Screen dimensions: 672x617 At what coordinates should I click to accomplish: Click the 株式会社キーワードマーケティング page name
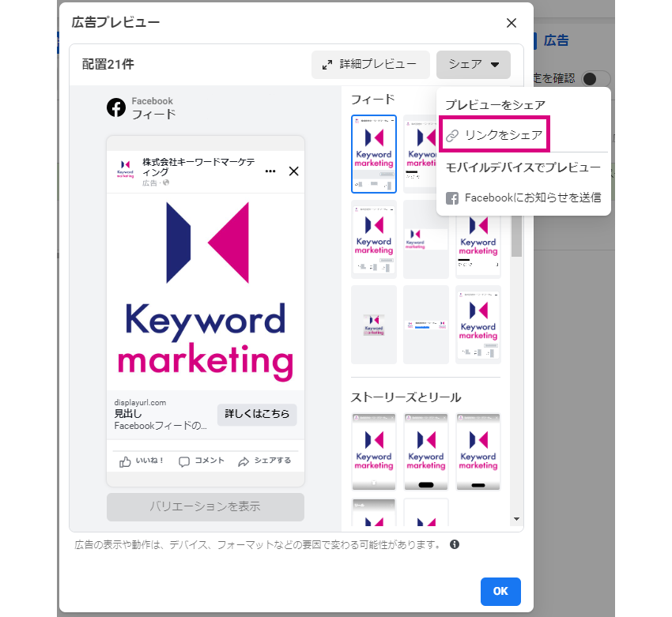pos(199,167)
